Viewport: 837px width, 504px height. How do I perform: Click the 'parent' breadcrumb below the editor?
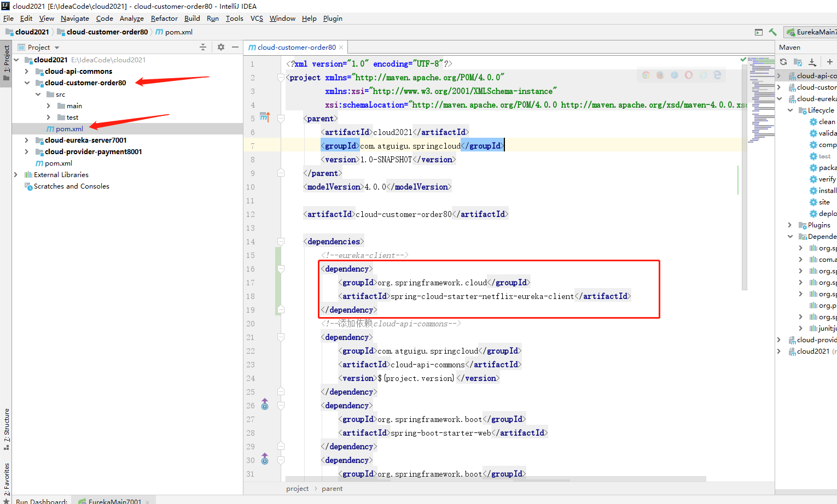click(332, 489)
